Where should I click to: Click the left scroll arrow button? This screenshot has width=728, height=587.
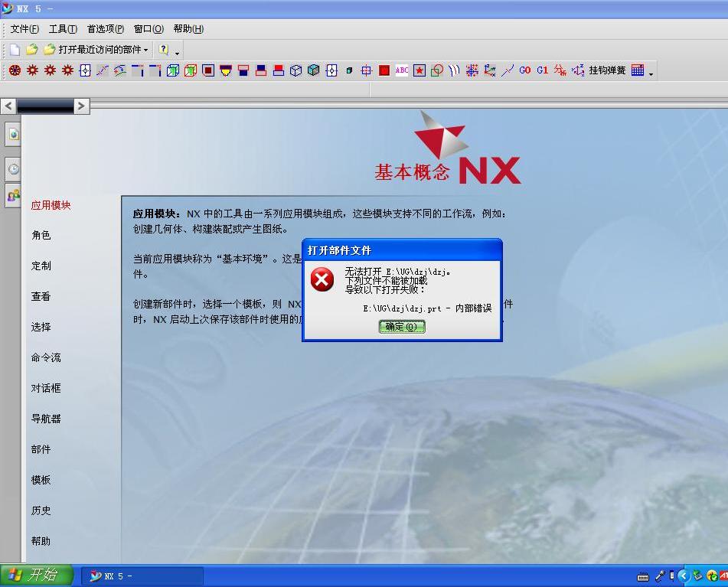pos(8,106)
